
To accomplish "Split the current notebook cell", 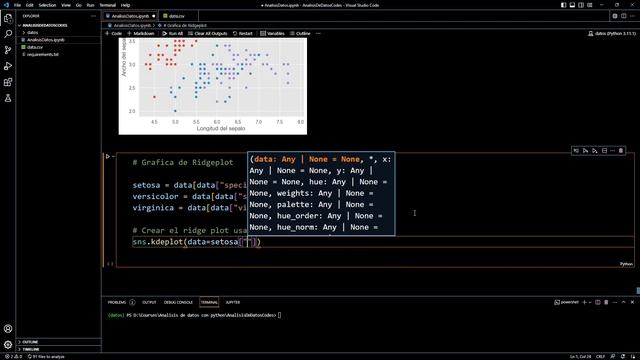I will [x=604, y=151].
